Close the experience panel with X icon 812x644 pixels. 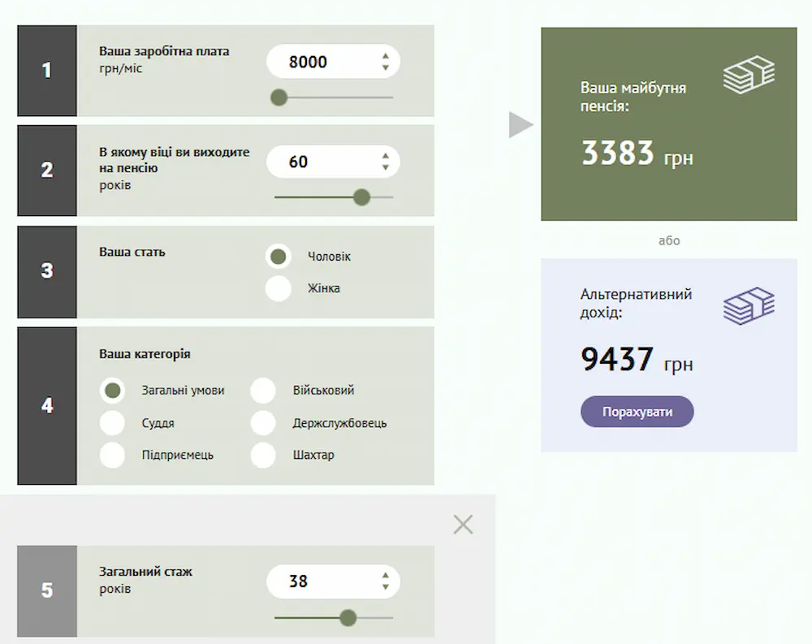click(463, 525)
